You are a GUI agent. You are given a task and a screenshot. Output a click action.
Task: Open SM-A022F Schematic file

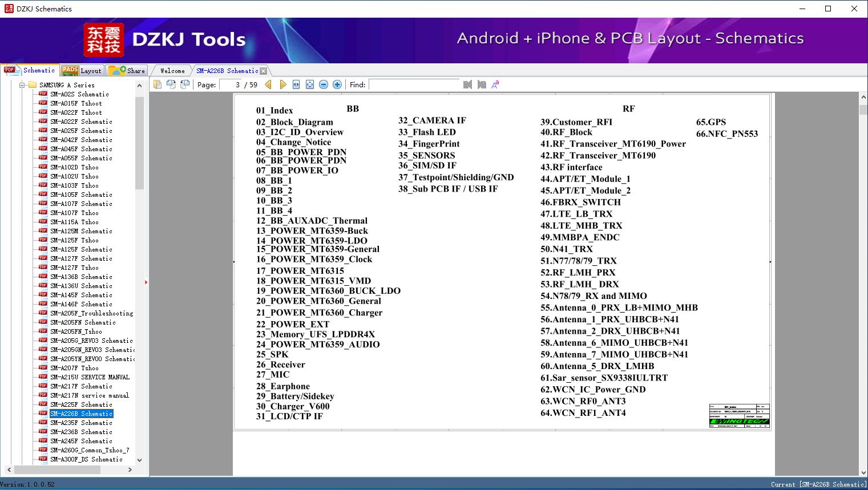click(x=81, y=122)
